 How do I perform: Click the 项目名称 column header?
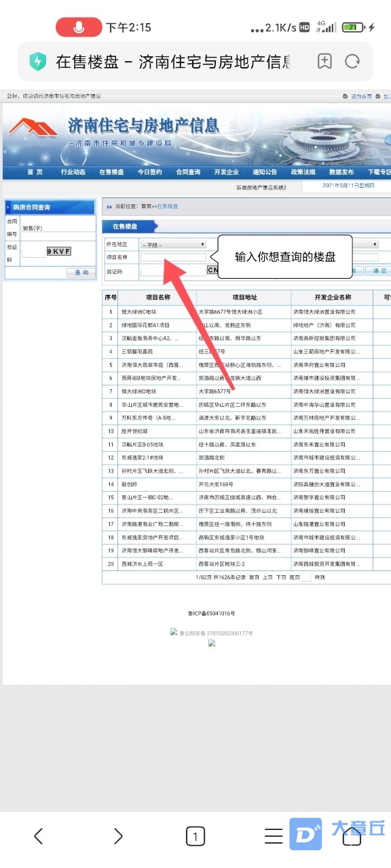tap(158, 297)
